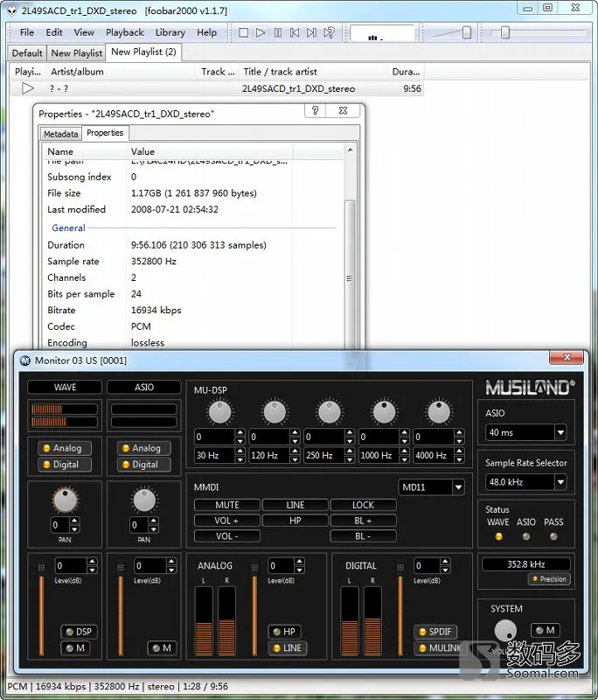Toggle SPDIF in DIGITAL section
The width and height of the screenshot is (598, 700).
coord(435,632)
